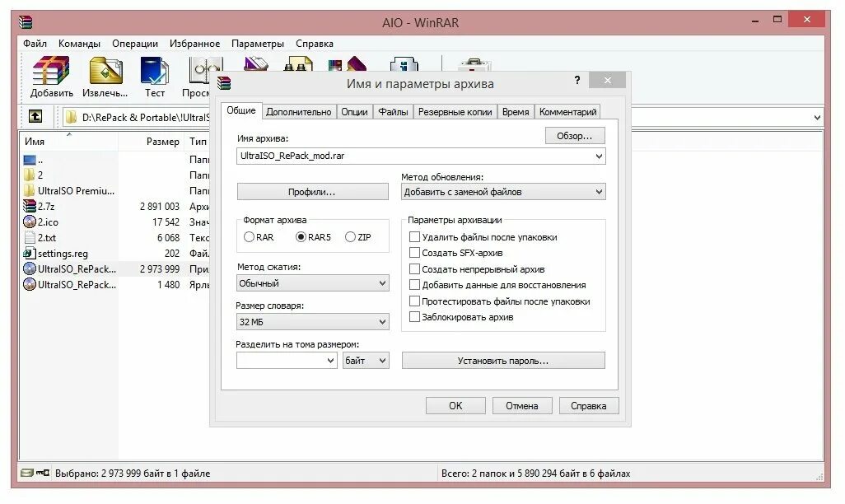Check 'Удалить файлы после упаковки'
845x504 pixels.
tap(414, 236)
